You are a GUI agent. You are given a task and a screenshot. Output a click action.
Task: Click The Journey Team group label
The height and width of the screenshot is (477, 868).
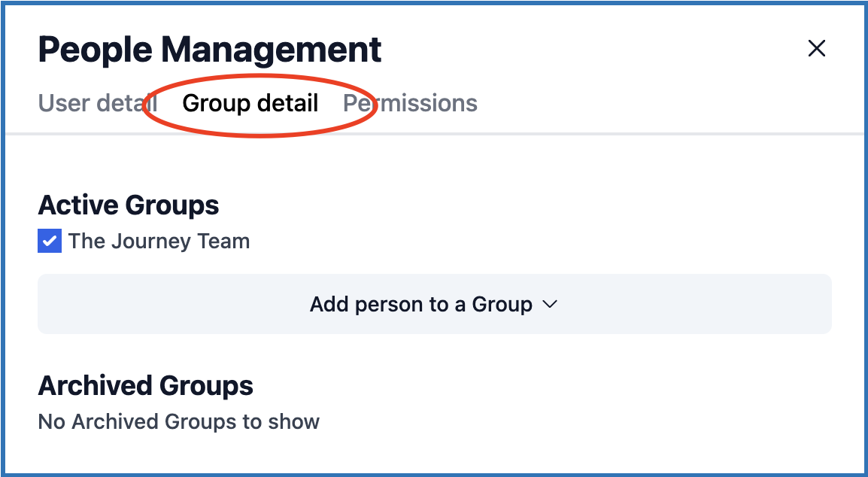pos(159,242)
